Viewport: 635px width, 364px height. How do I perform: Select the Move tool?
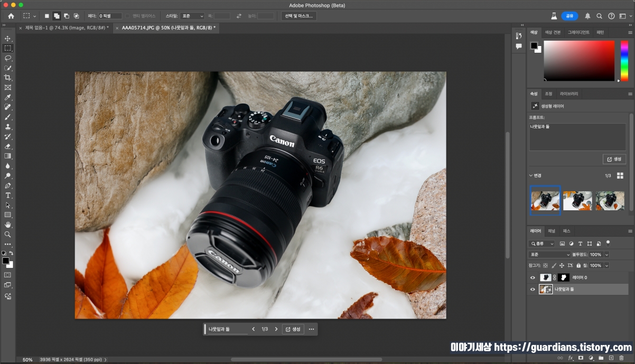[x=7, y=39]
